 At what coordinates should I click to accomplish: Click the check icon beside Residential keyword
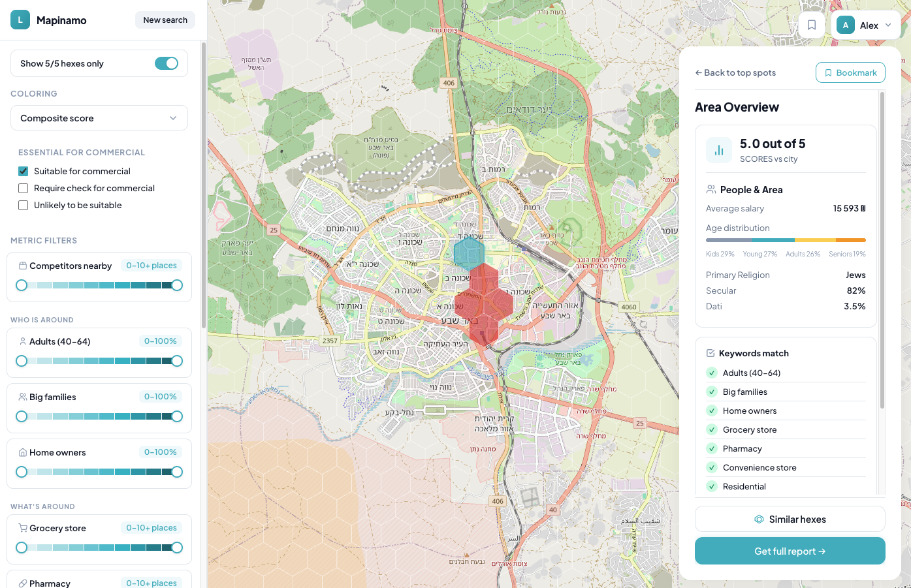(x=712, y=486)
